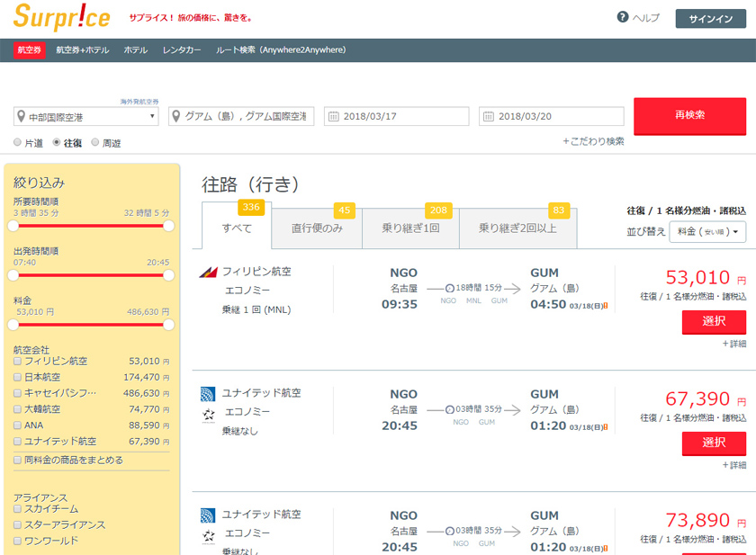This screenshot has height=555, width=756.
Task: Check 大韓航空 airline filter
Action: (17, 409)
